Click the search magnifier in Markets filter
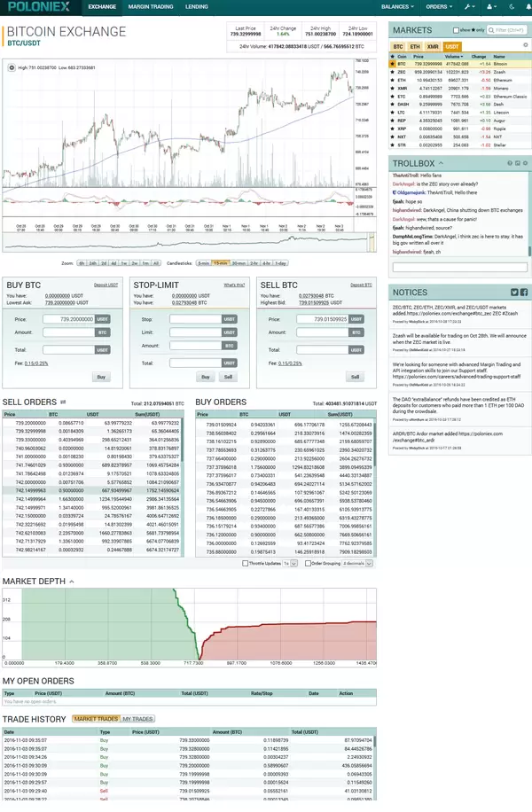This screenshot has width=532, height=812. tap(491, 30)
